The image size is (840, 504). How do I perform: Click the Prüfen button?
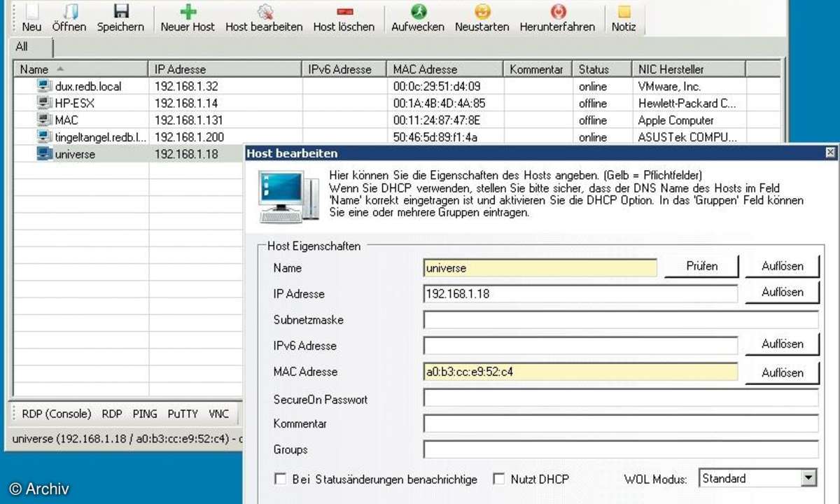point(701,266)
